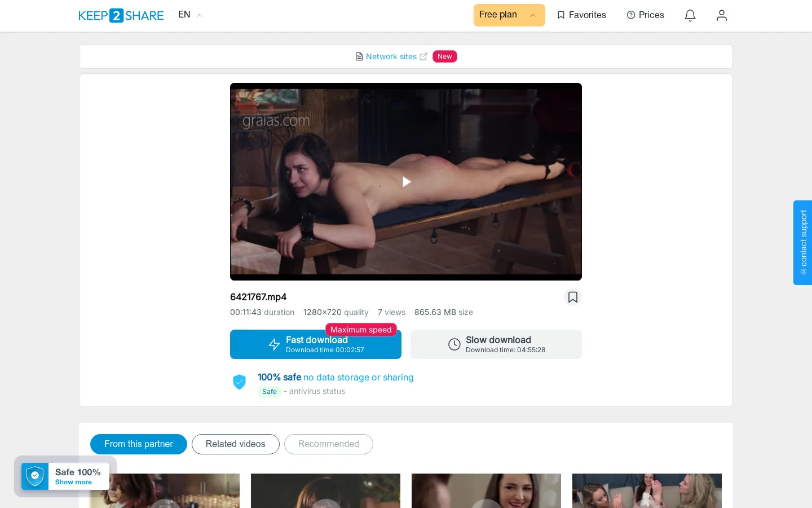
Task: Open the 100% safe information link
Action: 336,377
